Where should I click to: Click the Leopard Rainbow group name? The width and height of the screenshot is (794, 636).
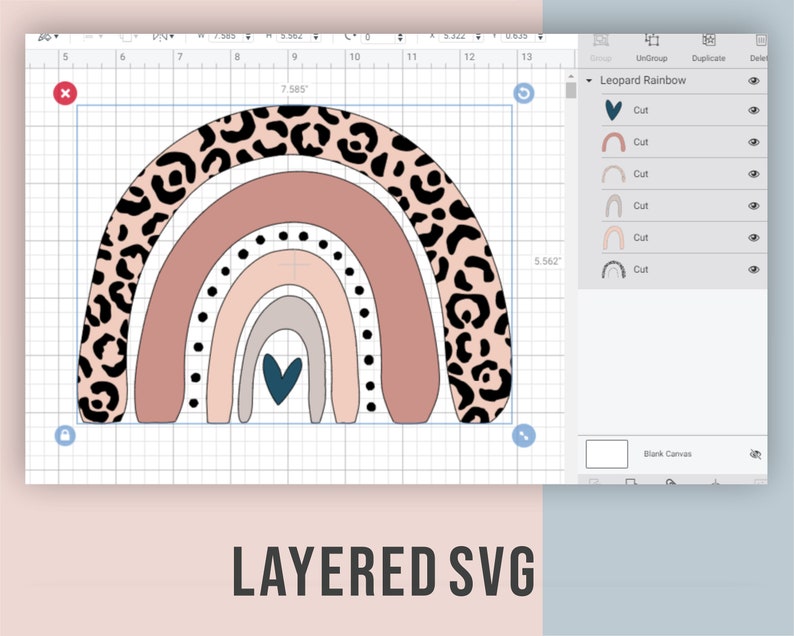643,81
